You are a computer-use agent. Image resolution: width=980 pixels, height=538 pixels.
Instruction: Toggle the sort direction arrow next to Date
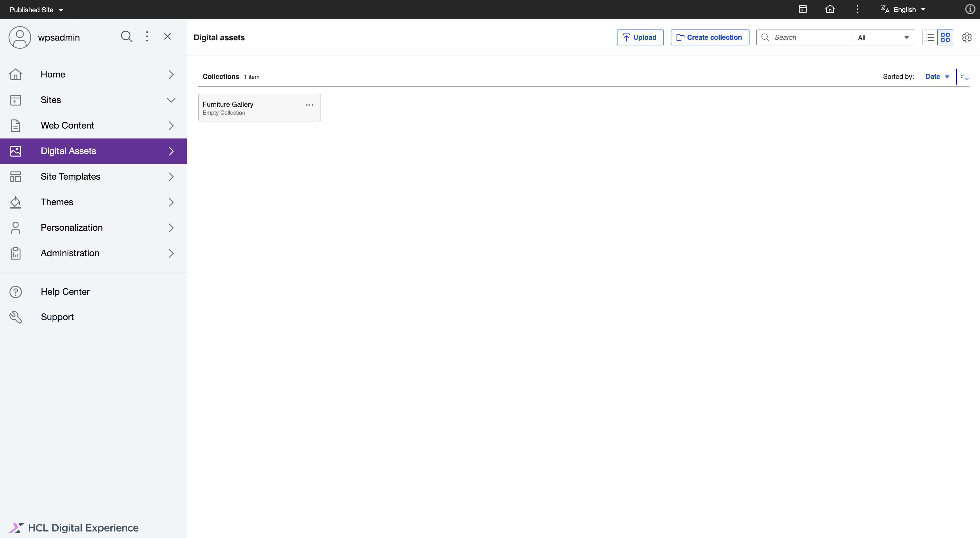coord(964,76)
